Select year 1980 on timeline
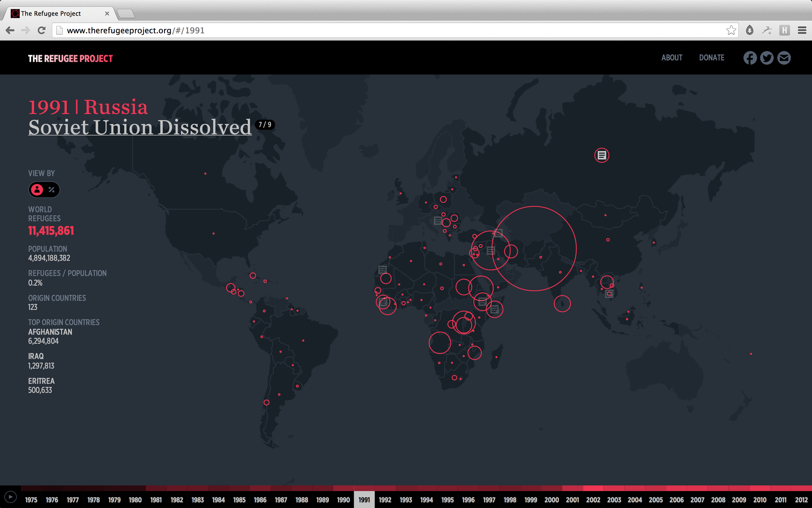This screenshot has width=812, height=508. click(135, 500)
